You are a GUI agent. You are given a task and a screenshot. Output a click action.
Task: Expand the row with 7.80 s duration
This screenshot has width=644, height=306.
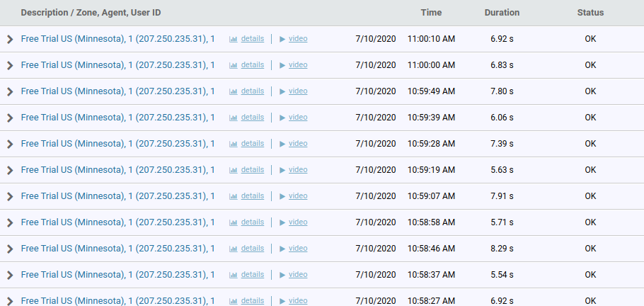click(x=10, y=92)
